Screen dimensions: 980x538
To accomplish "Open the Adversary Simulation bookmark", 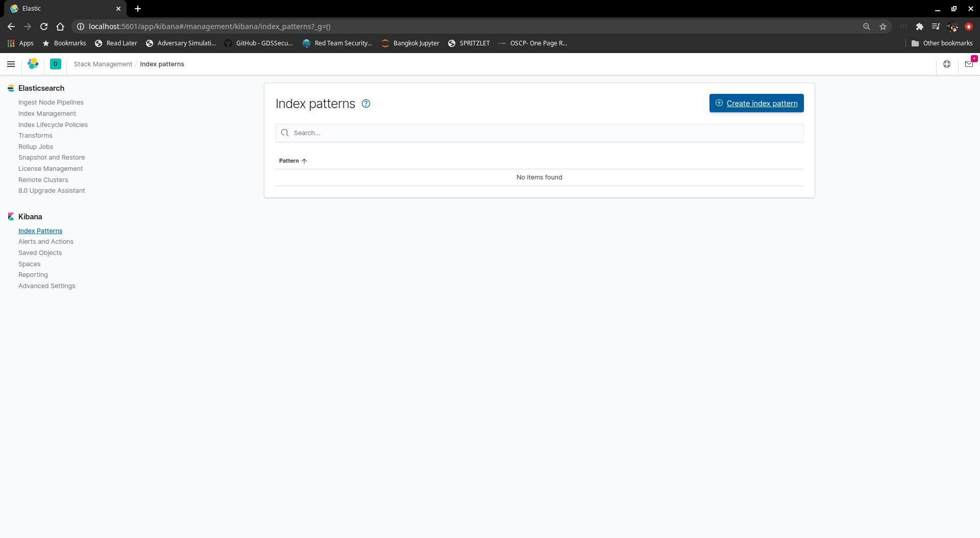I will click(181, 43).
